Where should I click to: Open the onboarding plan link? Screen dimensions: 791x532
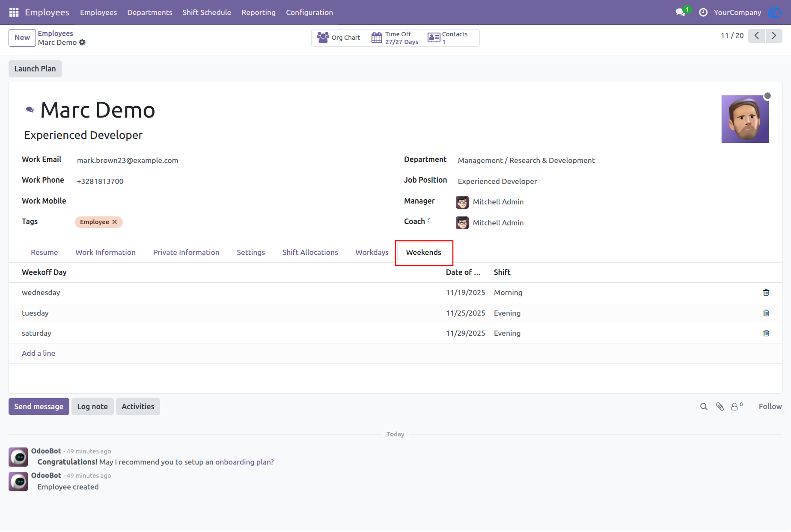244,462
